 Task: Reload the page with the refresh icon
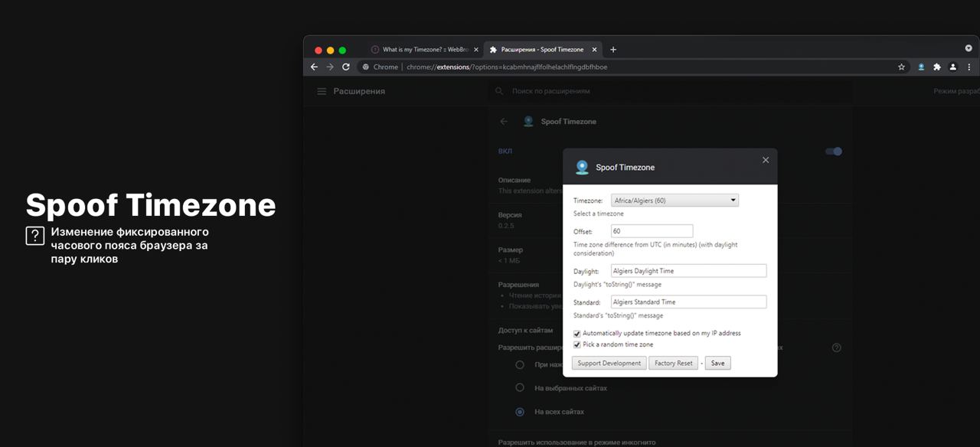pyautogui.click(x=346, y=67)
